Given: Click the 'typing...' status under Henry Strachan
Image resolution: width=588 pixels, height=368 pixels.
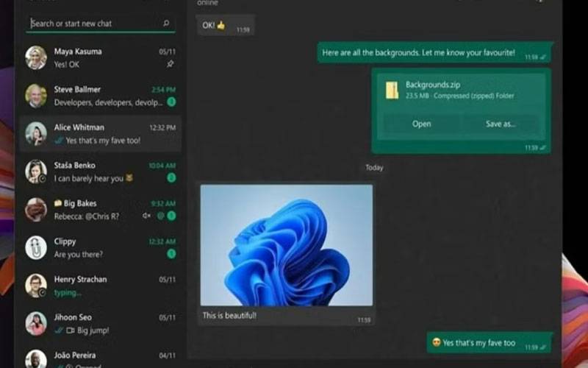Looking at the screenshot, I should click(68, 292).
